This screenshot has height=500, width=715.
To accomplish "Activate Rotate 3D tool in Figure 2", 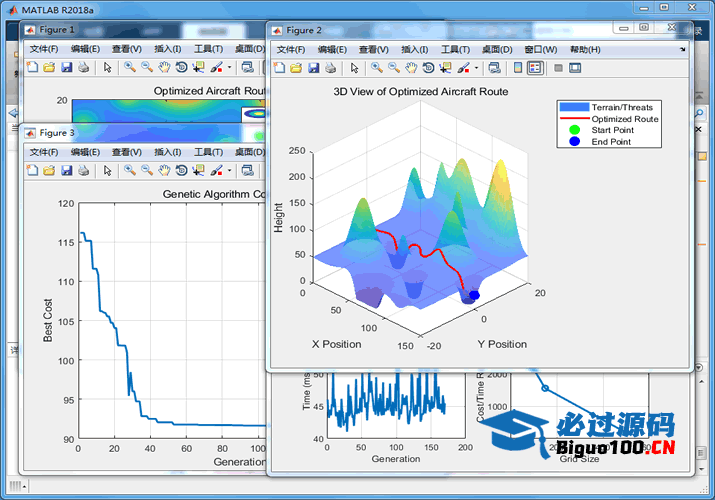I will click(x=428, y=68).
